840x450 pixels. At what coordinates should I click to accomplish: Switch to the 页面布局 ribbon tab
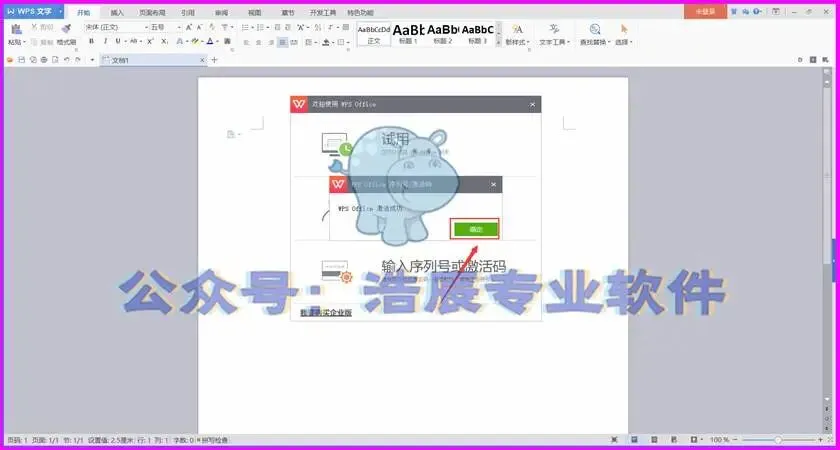152,12
